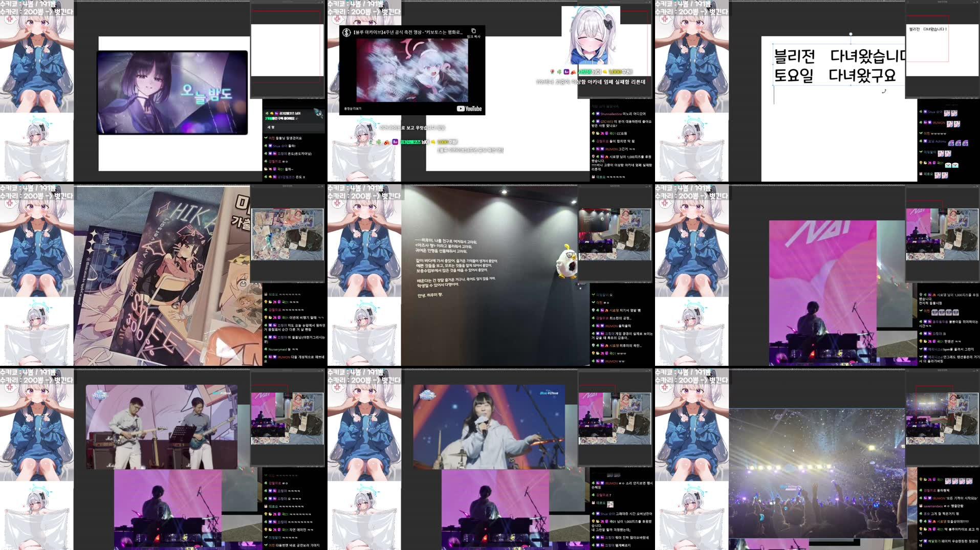Click the username Shunvallentine in chat
This screenshot has width=980, height=550.
click(611, 114)
